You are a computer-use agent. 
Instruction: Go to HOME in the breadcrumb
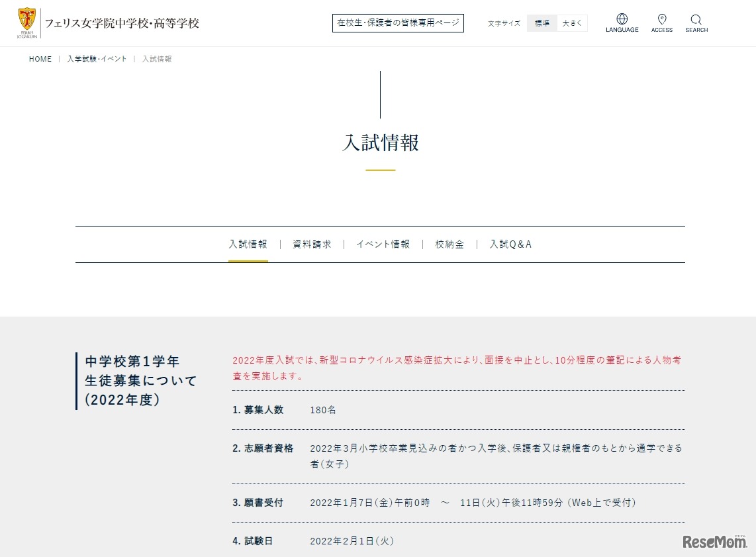40,59
